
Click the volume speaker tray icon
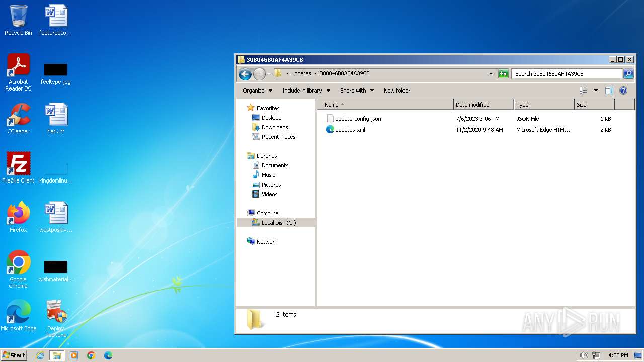[x=584, y=355]
